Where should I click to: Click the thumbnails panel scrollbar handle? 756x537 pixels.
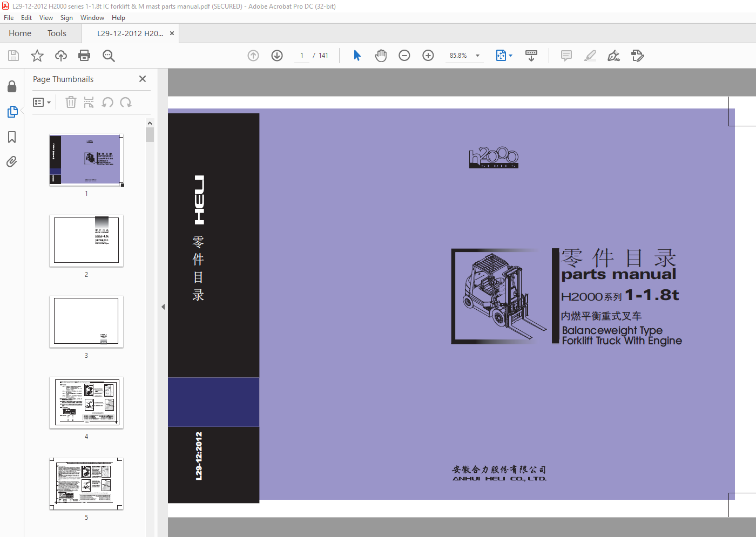click(150, 134)
